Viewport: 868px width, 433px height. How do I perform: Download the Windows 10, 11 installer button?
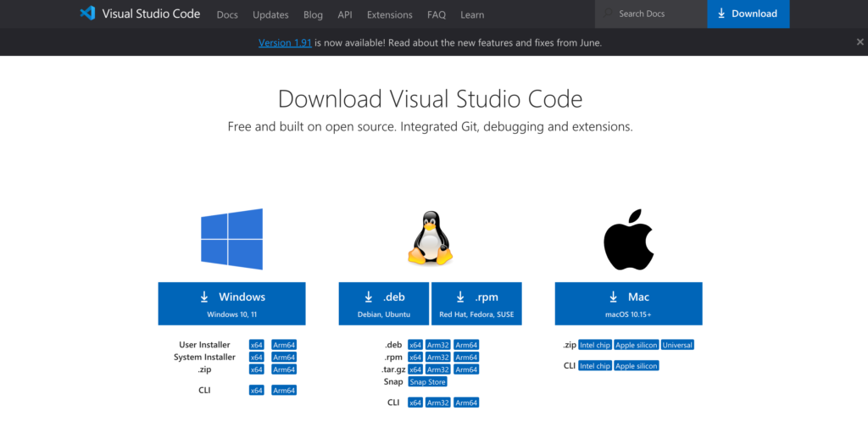[x=232, y=303]
